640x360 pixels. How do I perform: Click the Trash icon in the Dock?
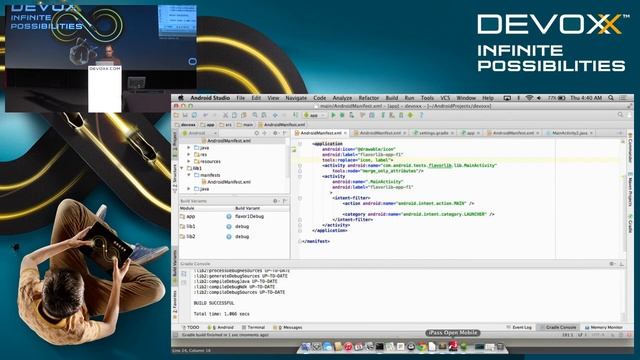500,347
